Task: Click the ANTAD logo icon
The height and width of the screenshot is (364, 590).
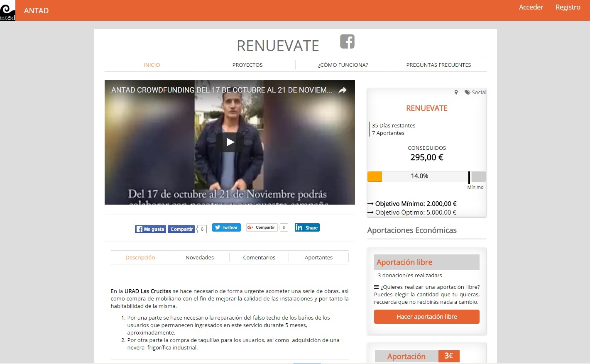Action: click(7, 10)
